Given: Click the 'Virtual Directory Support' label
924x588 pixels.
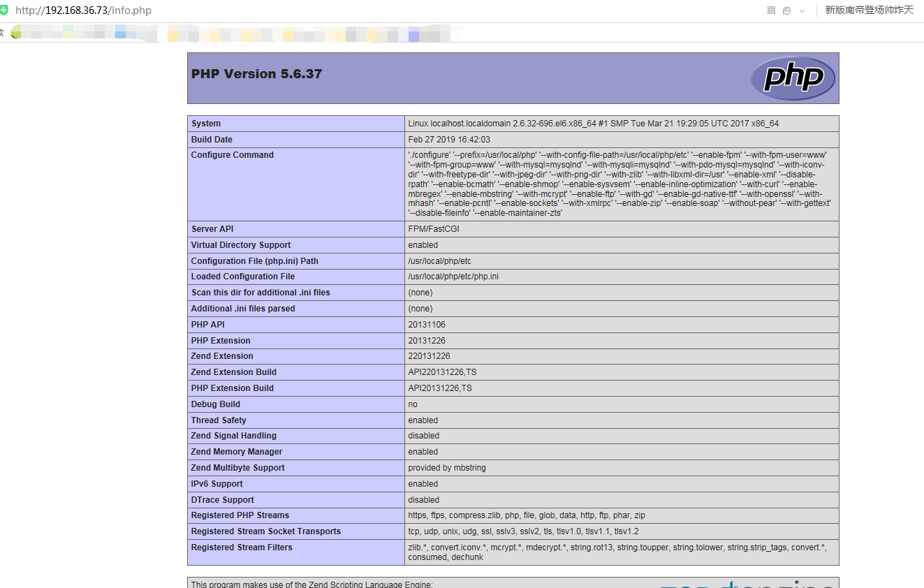Looking at the screenshot, I should click(241, 245).
